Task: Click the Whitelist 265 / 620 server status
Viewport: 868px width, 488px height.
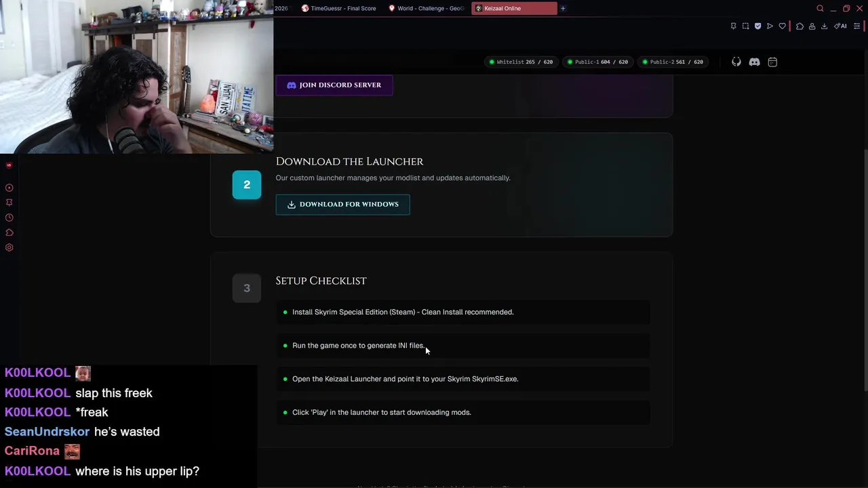Action: click(521, 62)
